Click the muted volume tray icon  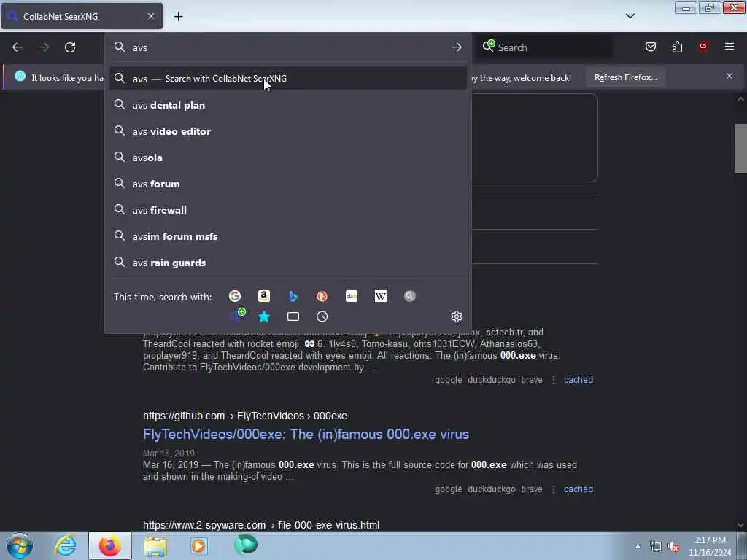pyautogui.click(x=673, y=547)
